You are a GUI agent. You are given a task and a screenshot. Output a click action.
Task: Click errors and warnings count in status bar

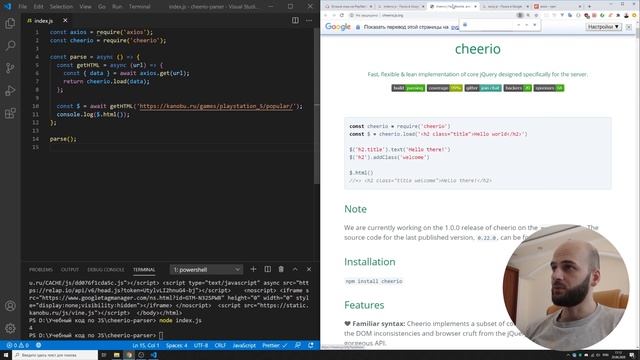click(18, 345)
